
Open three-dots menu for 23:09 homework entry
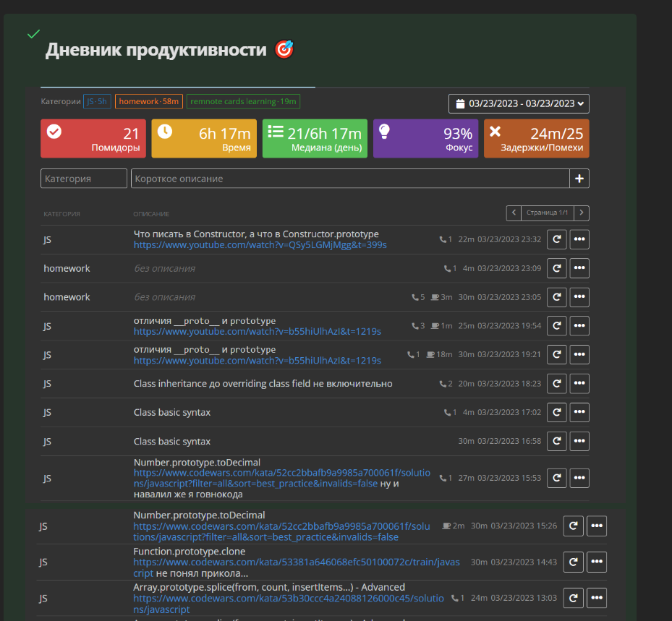coord(579,268)
